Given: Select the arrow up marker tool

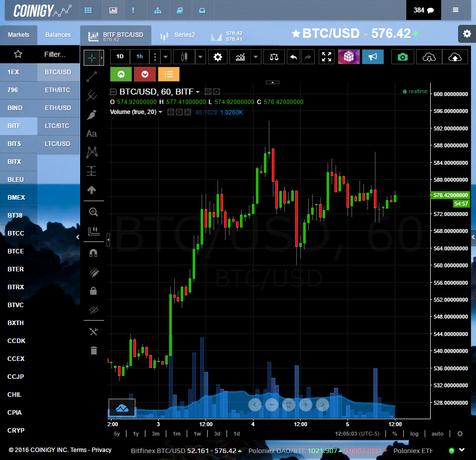Looking at the screenshot, I should point(92,190).
